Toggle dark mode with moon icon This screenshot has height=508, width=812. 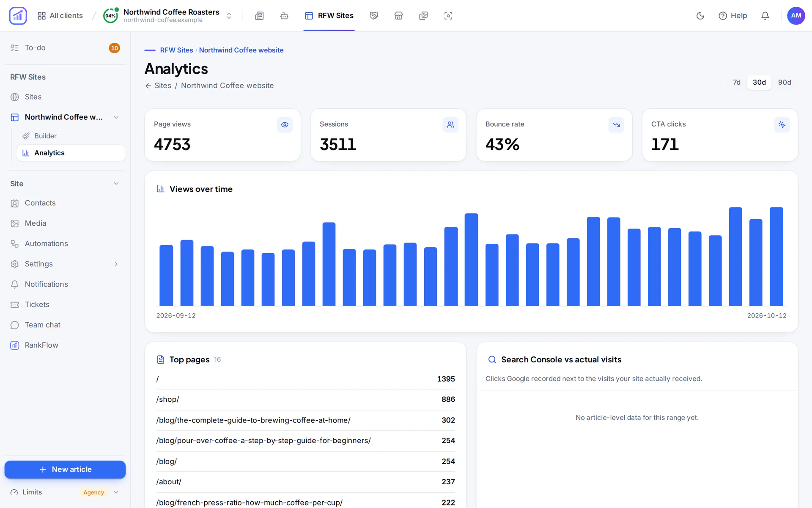click(700, 16)
